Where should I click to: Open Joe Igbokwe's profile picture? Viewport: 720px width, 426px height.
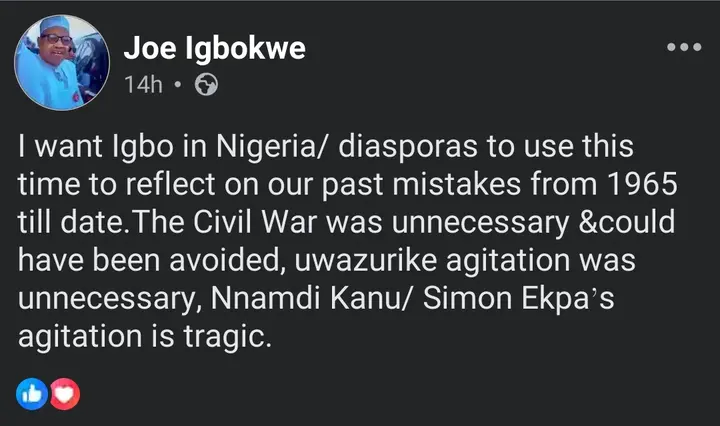tap(62, 62)
